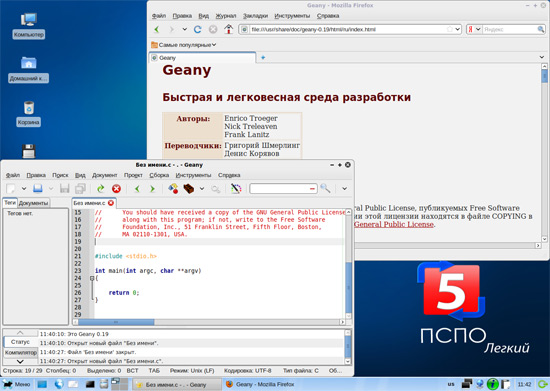Click the 'Компьютер' desktop icon
The height and width of the screenshot is (391, 550).
tap(29, 25)
